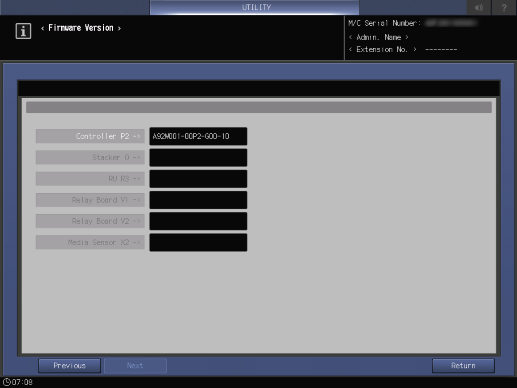Screen dimensions: 517x388
Task: Click the Stacker 0 version field
Action: click(198, 157)
